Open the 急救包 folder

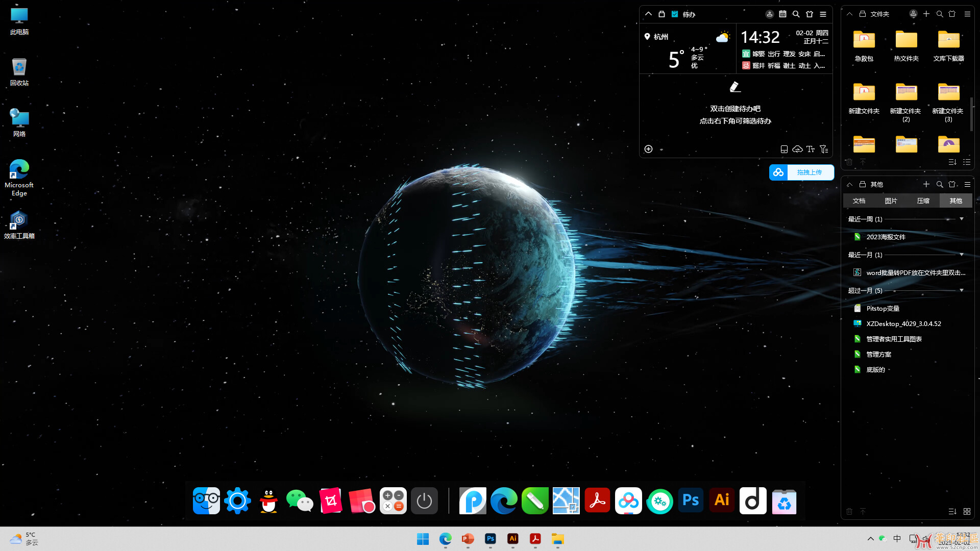point(864,45)
